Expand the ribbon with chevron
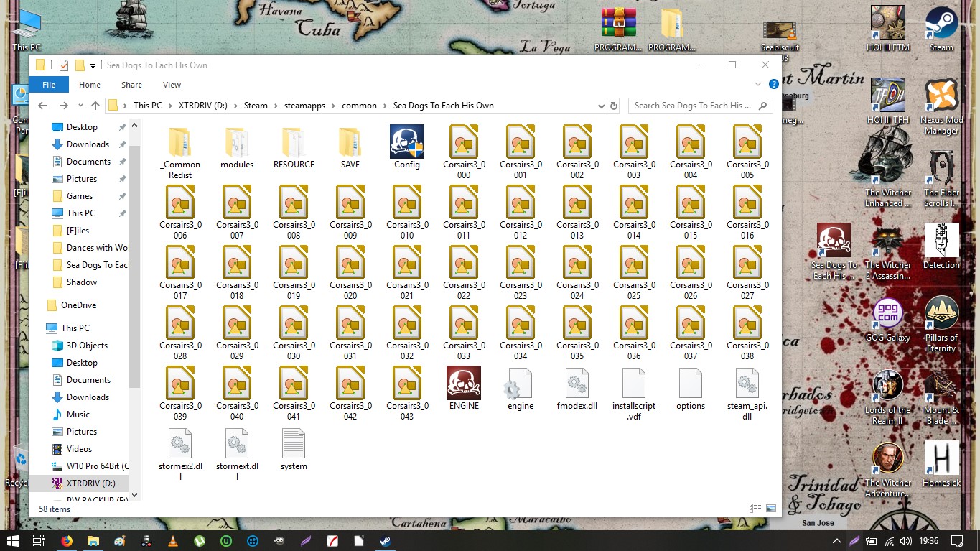980x551 pixels. (760, 84)
